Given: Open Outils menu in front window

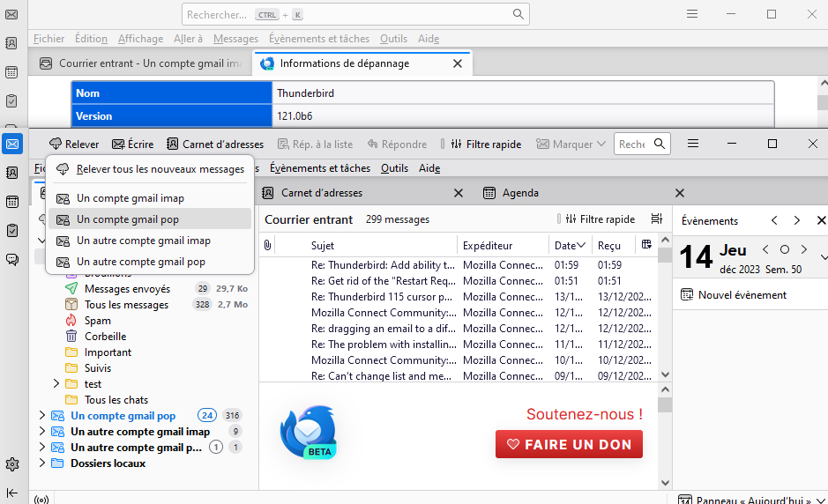Looking at the screenshot, I should coord(394,167).
